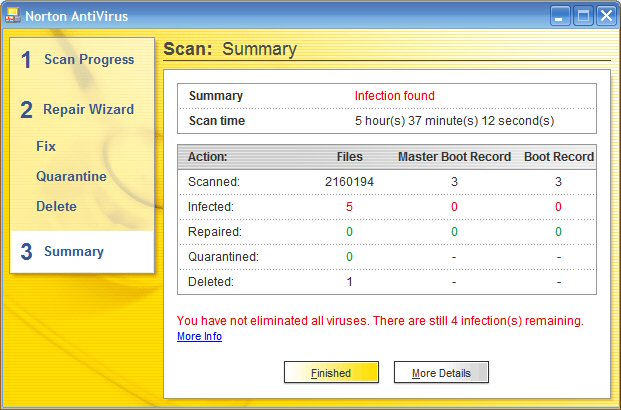This screenshot has width=621, height=410.
Task: Click the 'Action:' column header
Action: [208, 157]
